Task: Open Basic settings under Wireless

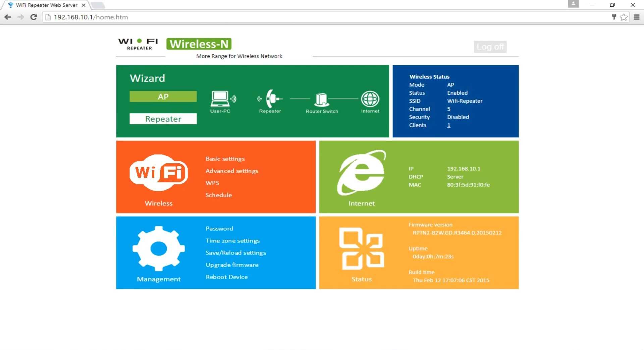Action: 225,159
